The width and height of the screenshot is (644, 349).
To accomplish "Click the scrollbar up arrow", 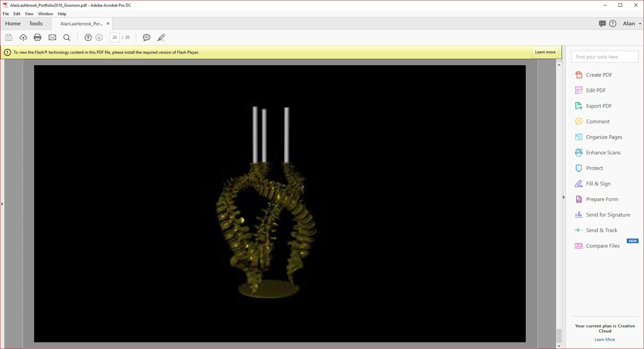I will (559, 65).
